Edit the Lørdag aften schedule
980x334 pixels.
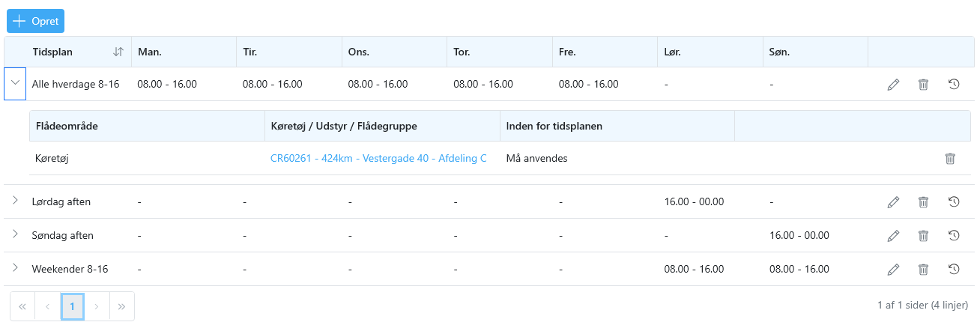pos(892,201)
